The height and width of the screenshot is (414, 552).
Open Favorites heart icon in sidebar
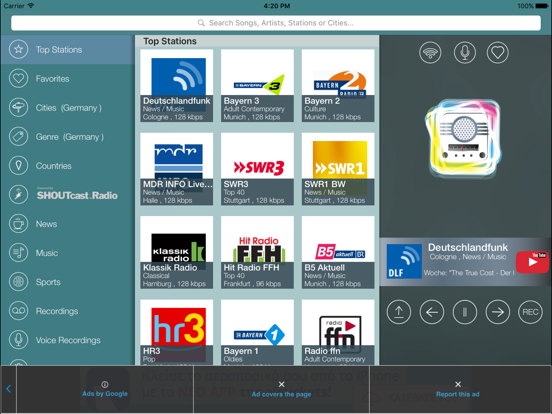[x=18, y=79]
